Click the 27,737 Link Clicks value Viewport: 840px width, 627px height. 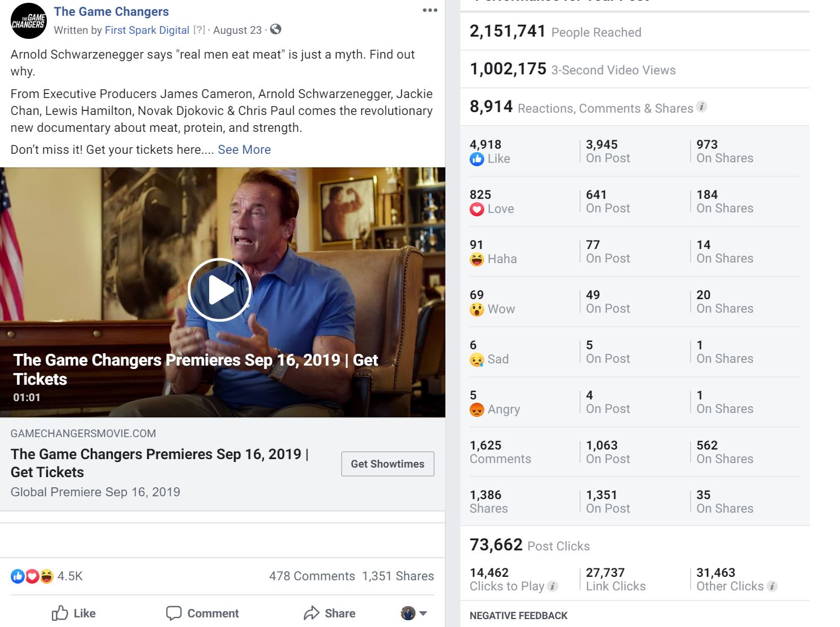pyautogui.click(x=605, y=573)
